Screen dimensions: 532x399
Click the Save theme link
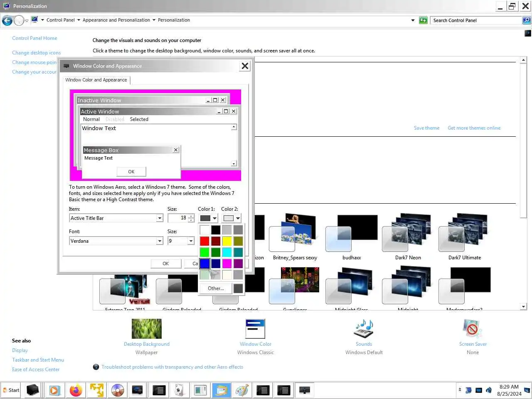pos(426,128)
